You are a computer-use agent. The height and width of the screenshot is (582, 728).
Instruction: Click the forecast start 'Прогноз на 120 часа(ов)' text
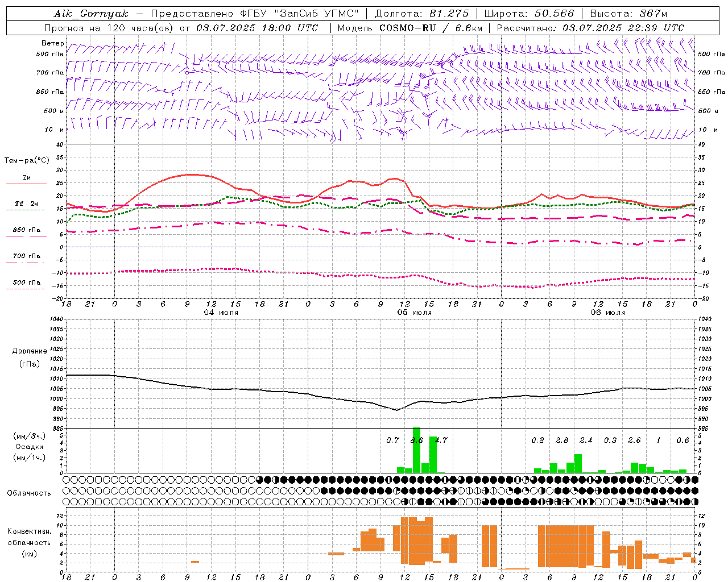pyautogui.click(x=110, y=28)
